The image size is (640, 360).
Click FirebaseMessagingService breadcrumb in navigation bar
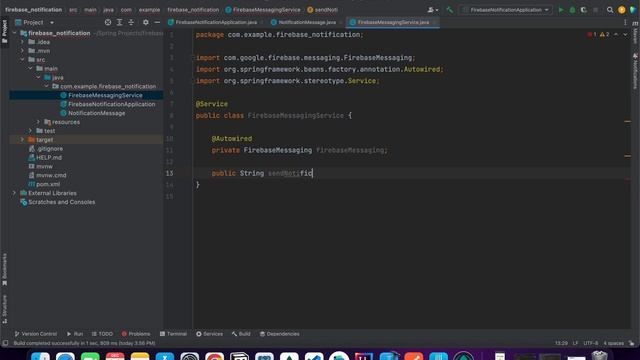coord(263,10)
